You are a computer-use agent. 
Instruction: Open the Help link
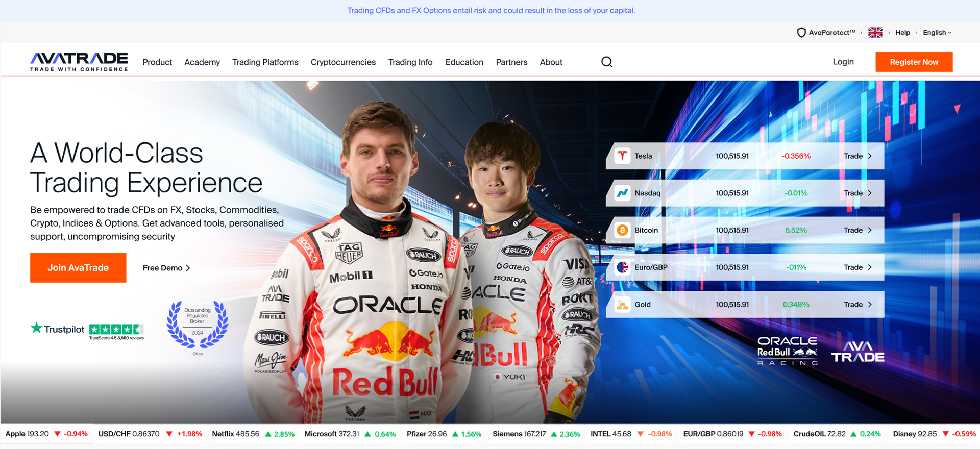902,32
